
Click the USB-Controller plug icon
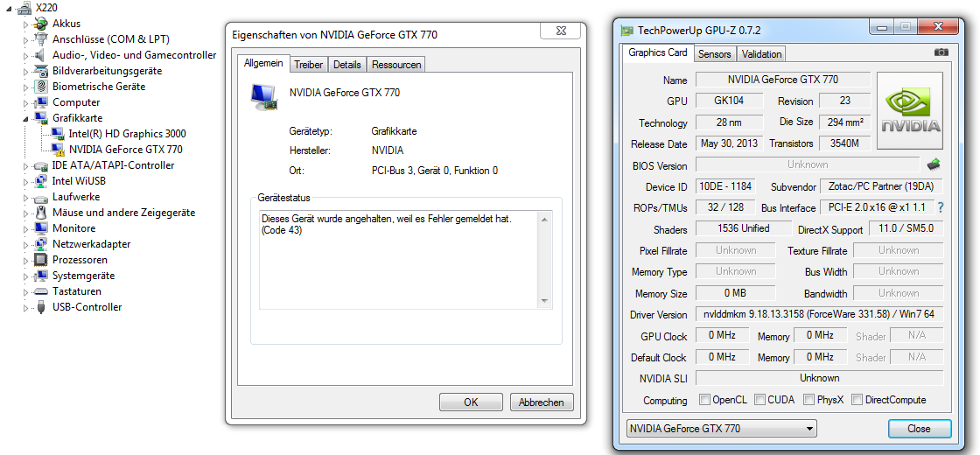40,307
